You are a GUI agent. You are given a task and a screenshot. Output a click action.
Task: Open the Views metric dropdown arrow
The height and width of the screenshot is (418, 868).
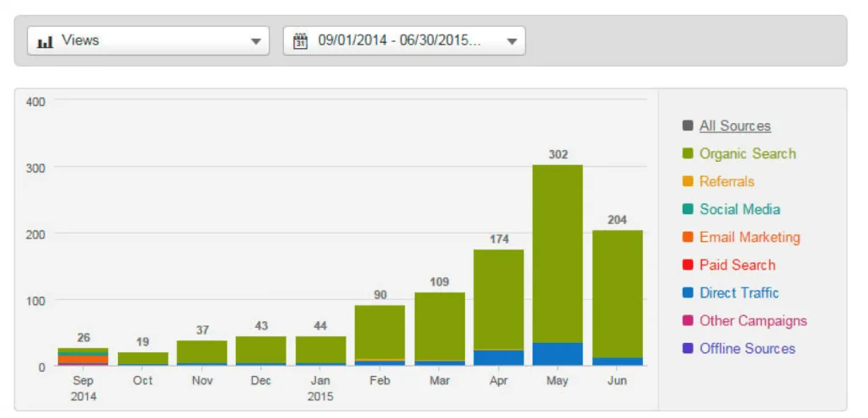tap(255, 40)
